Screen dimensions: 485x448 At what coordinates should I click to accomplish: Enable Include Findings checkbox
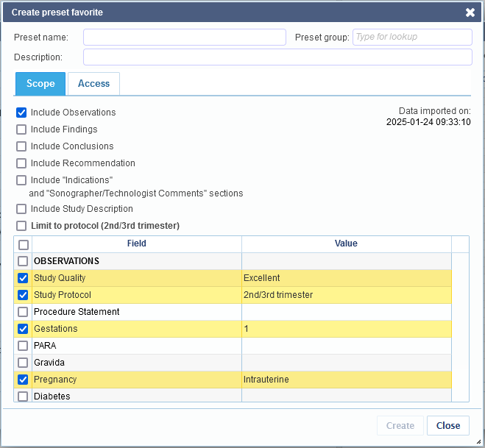[21, 129]
